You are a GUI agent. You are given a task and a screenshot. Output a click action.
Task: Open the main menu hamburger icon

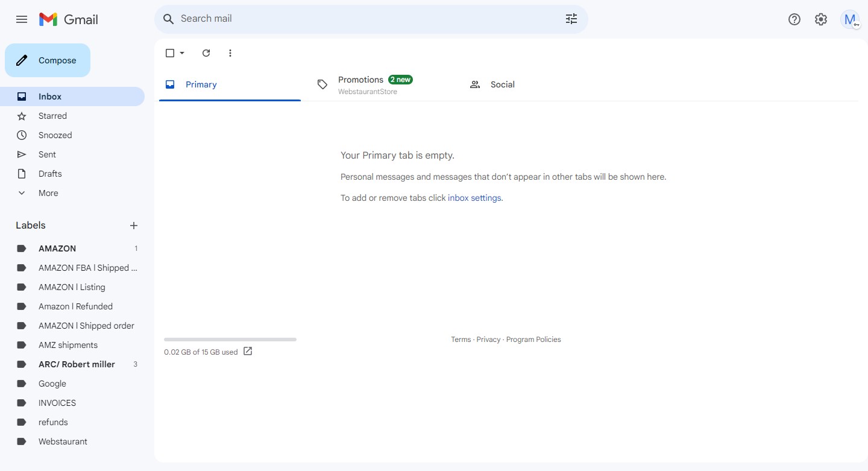pyautogui.click(x=22, y=19)
